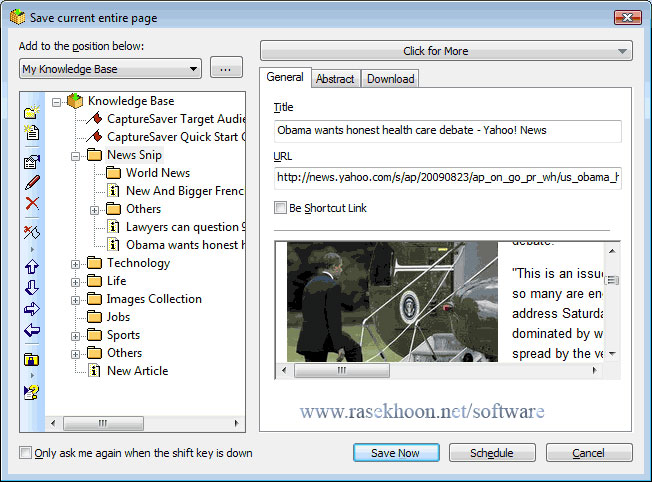Viewport: 652px width, 482px height.
Task: Click the new folder icon in sidebar toolbar
Action: [31, 112]
